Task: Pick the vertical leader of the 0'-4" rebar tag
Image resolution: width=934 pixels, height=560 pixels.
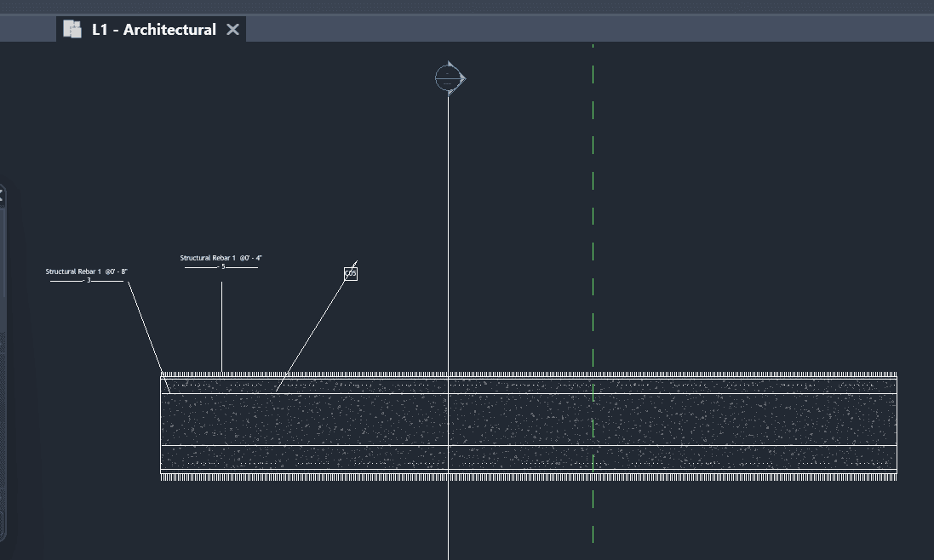Action: (222, 328)
